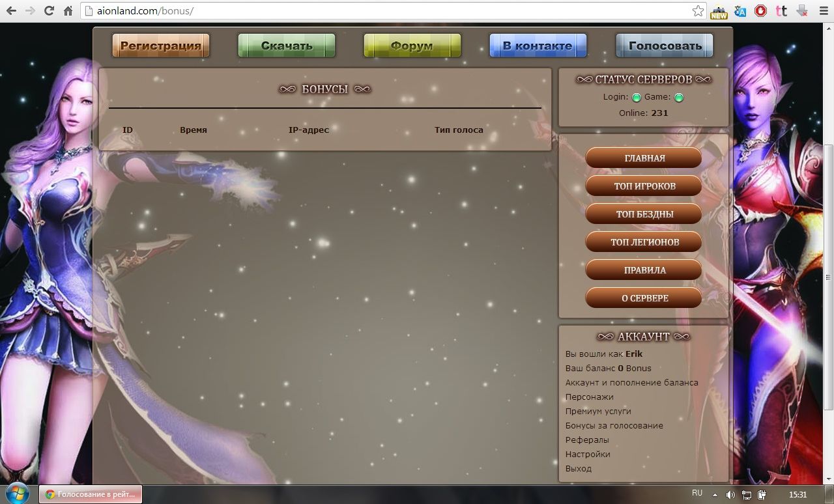Viewport: 834px width, 504px height.
Task: Open the Настройки account link
Action: click(588, 454)
